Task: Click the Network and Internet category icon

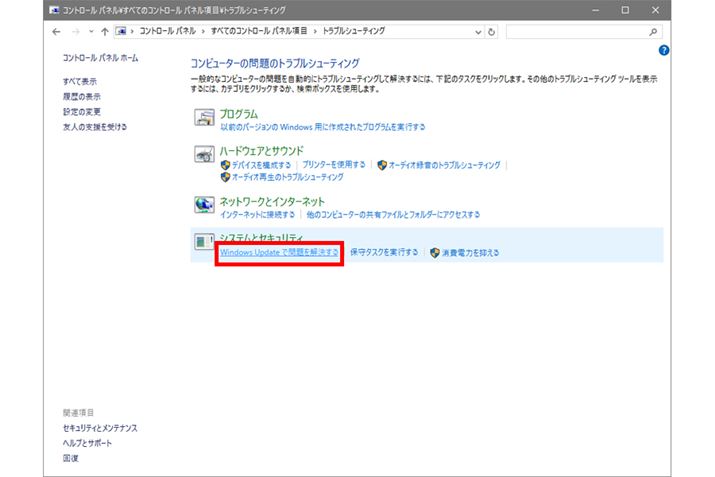Action: (203, 205)
